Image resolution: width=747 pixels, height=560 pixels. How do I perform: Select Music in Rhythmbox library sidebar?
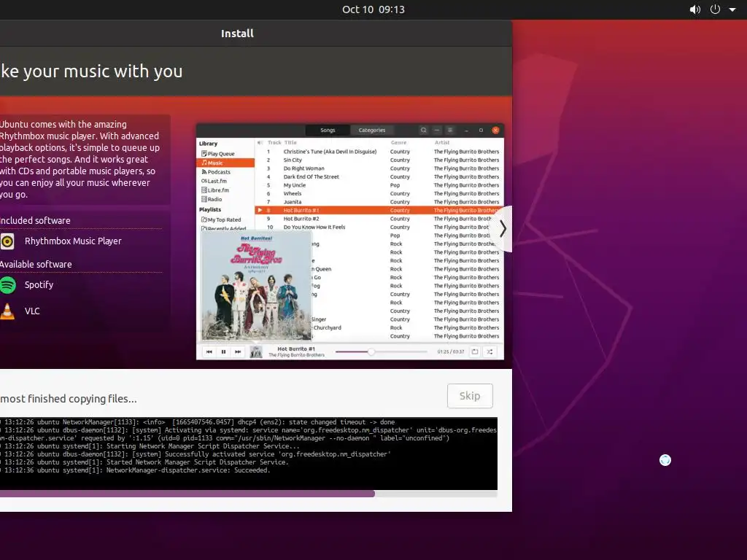(x=225, y=163)
